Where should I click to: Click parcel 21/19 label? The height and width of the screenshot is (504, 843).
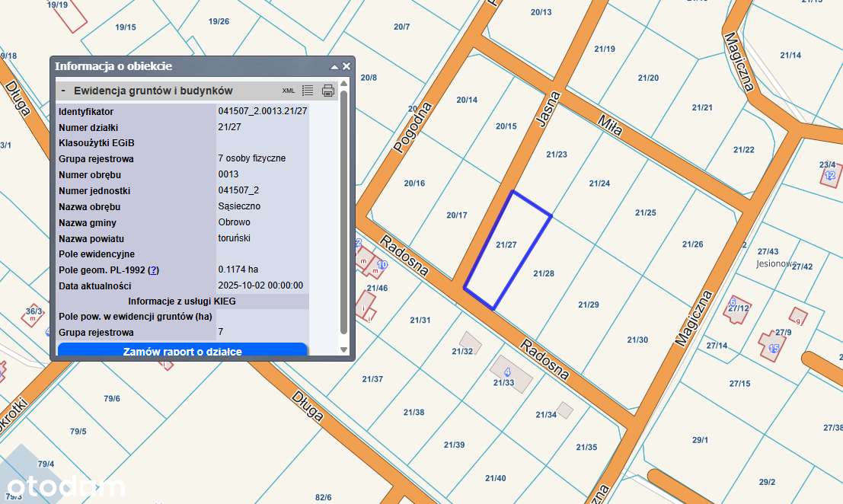[x=605, y=49]
